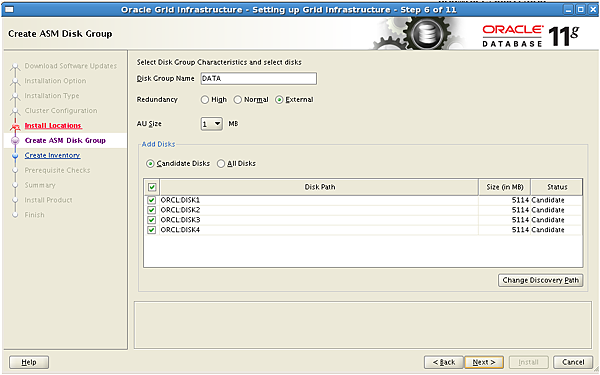Uncheck the ORCL:DISK3 checkbox

coord(152,220)
